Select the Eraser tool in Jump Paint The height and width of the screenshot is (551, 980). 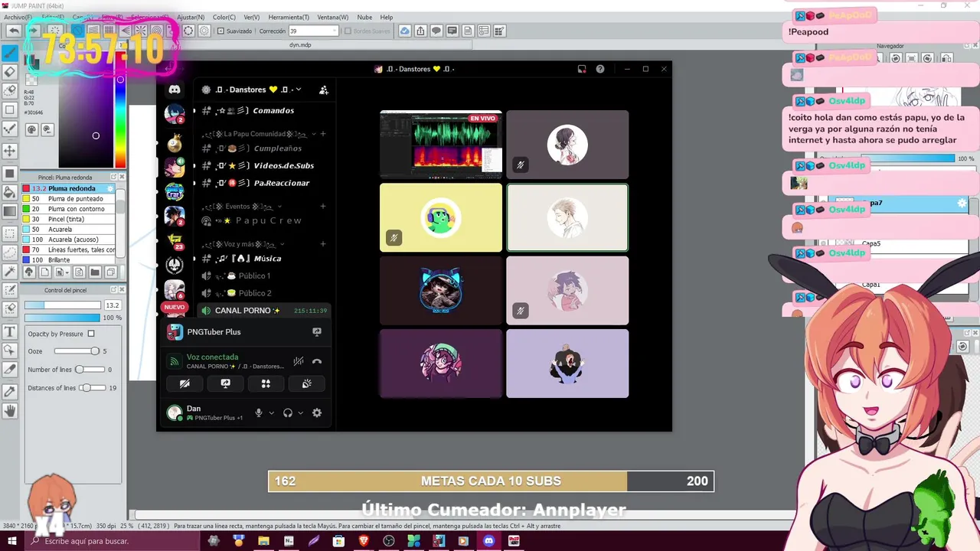tap(10, 72)
